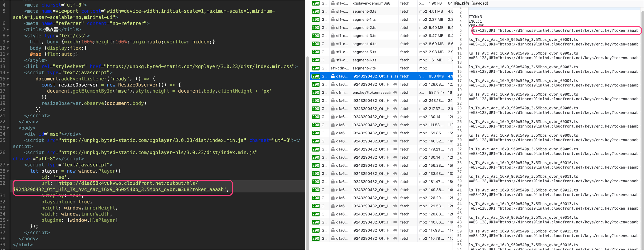Collapse the style block at line 8
This screenshot has width=644, height=250.
8,36
